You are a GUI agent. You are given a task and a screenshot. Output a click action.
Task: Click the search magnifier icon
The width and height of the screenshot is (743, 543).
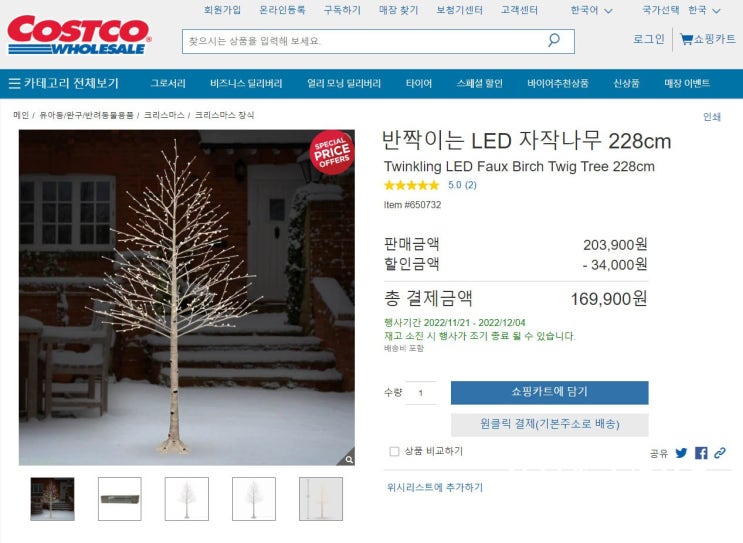553,40
